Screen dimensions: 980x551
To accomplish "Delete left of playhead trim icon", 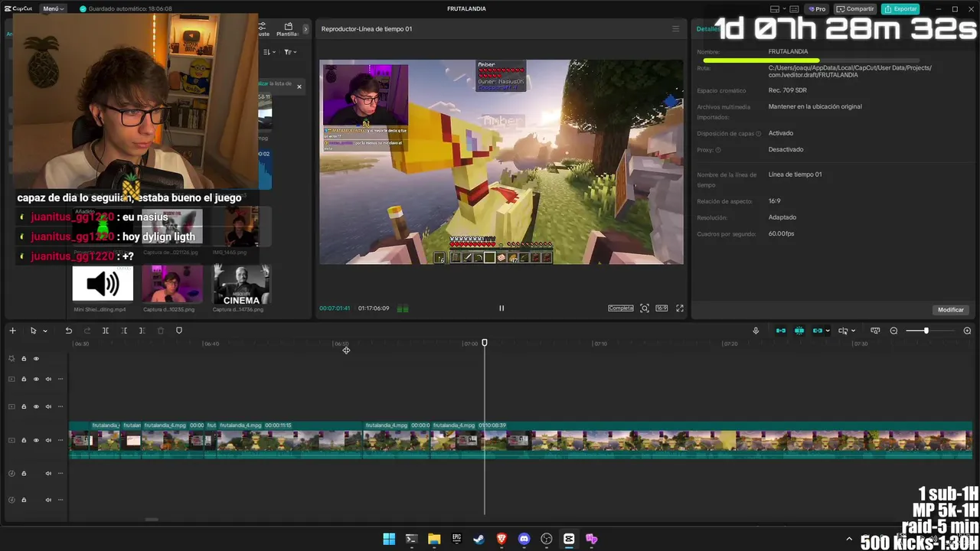I will click(124, 331).
